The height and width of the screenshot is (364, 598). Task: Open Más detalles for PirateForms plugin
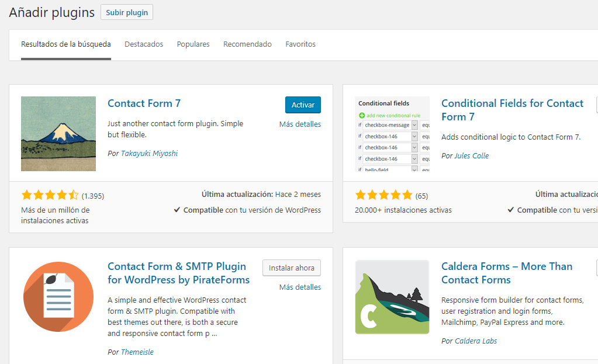point(300,287)
